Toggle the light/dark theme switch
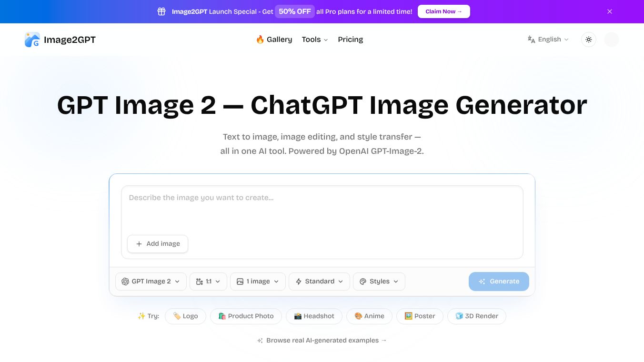 [589, 40]
